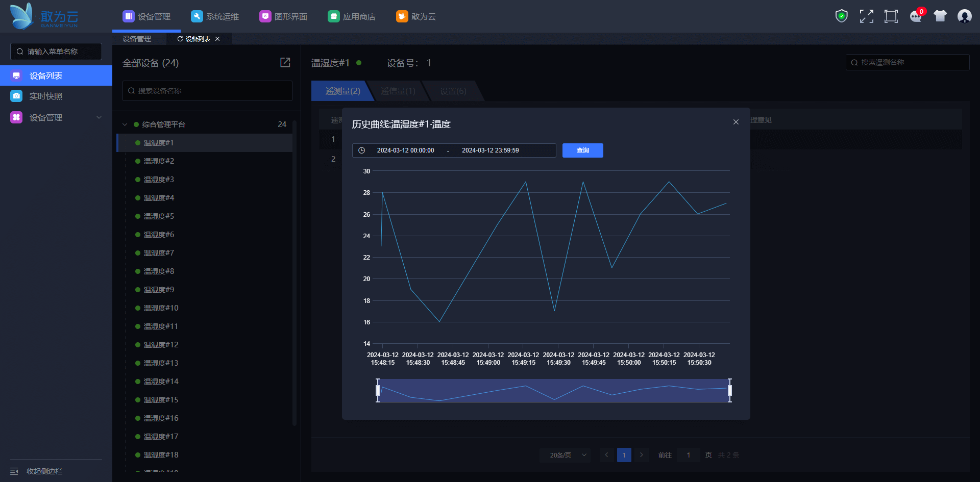Click the clock icon in date range field
This screenshot has height=482, width=980.
coord(362,150)
